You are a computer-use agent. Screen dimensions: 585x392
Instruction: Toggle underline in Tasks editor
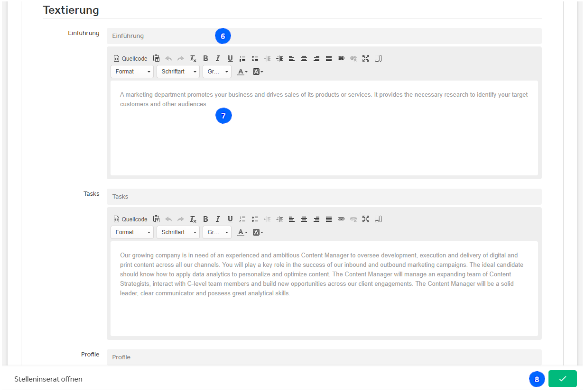(x=230, y=219)
